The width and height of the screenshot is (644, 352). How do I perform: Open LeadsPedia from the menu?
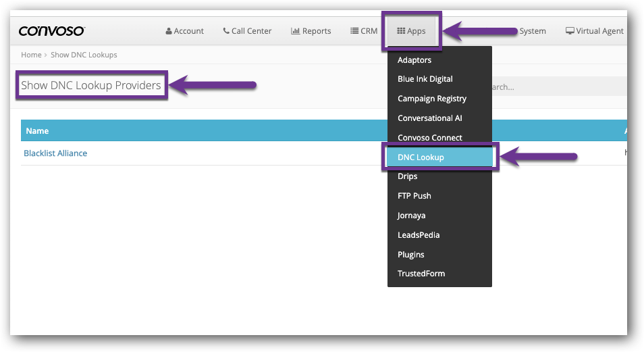click(439, 235)
